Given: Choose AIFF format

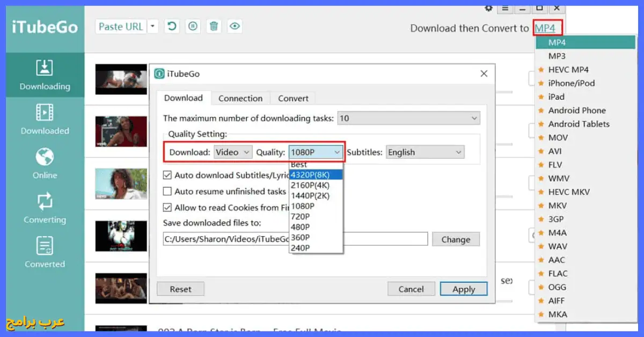Looking at the screenshot, I should click(585, 301).
